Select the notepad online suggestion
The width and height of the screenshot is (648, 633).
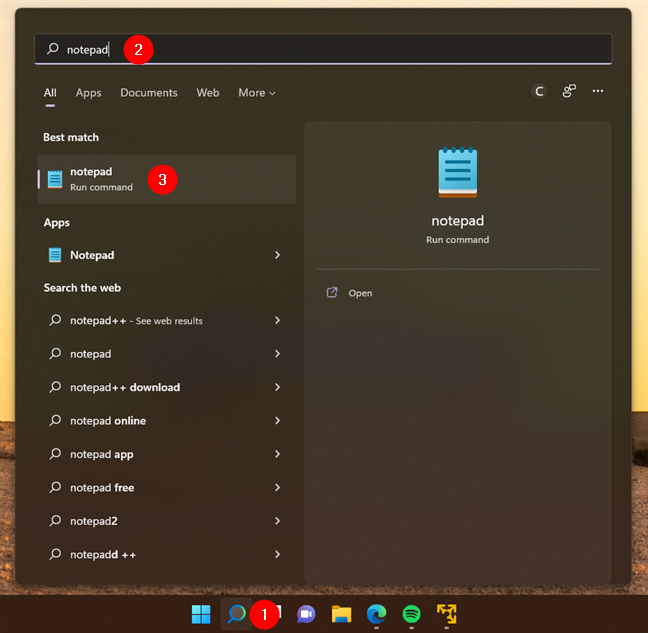click(x=108, y=421)
